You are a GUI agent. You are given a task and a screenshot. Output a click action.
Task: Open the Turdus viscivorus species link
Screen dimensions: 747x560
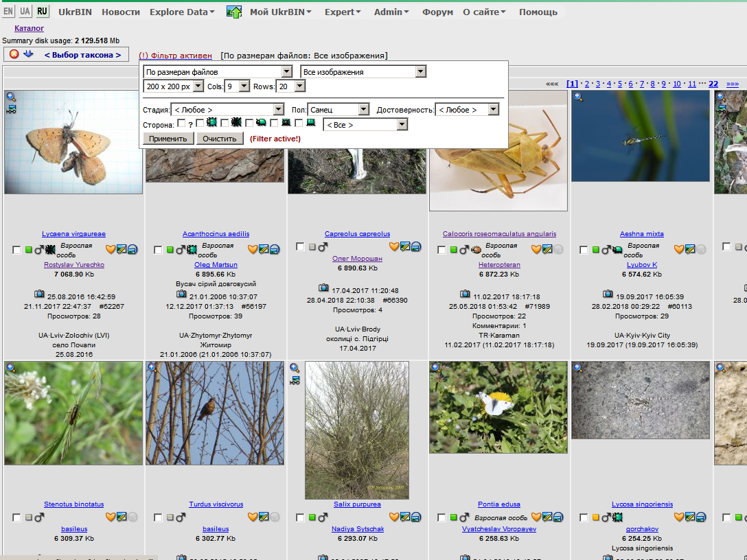(x=216, y=504)
